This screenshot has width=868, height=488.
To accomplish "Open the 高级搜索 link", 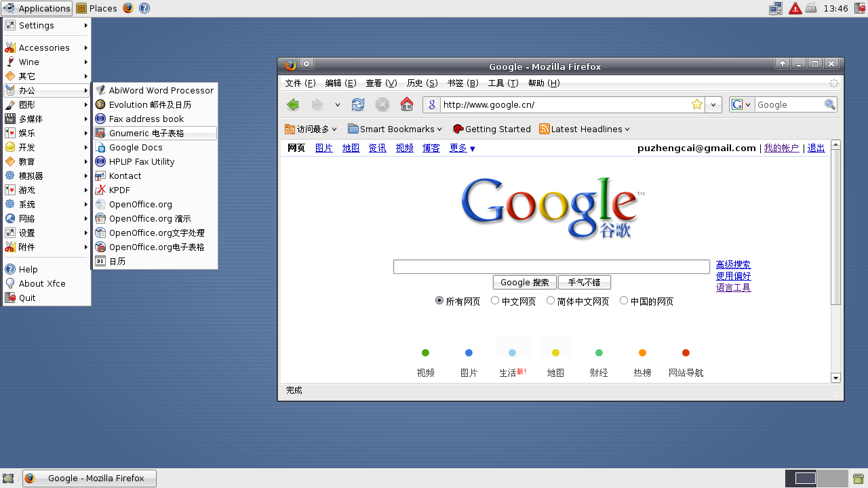I will [733, 264].
